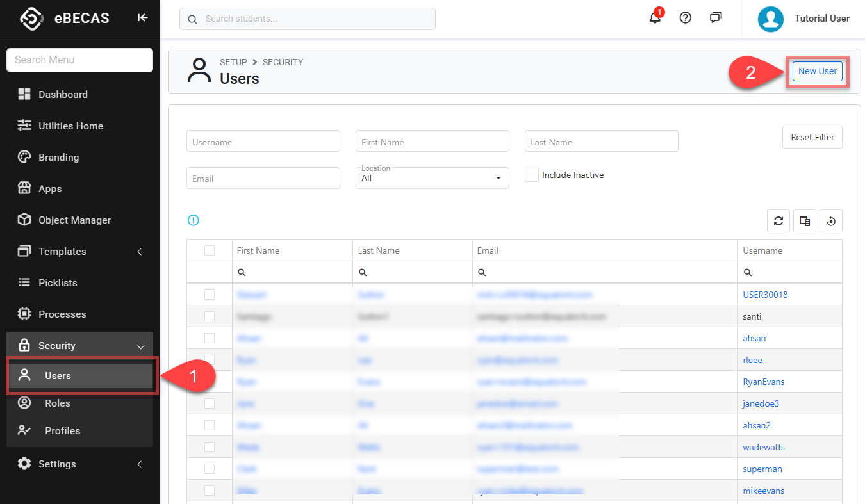Open Roles in the sidebar
Screen dimensions: 865x504
(58, 403)
